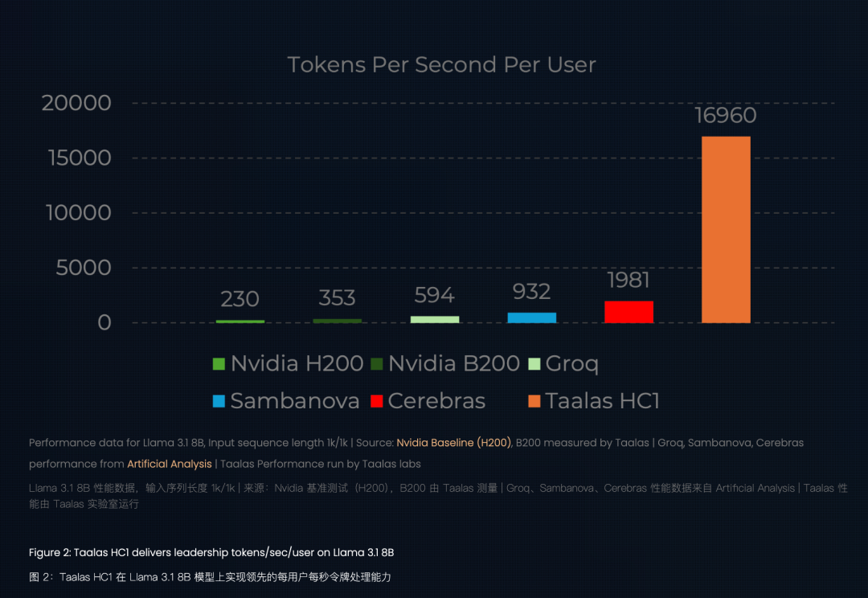Click the Nvidia B200 legend color swatch
Viewport: 868px width, 598px height.
coord(376,364)
